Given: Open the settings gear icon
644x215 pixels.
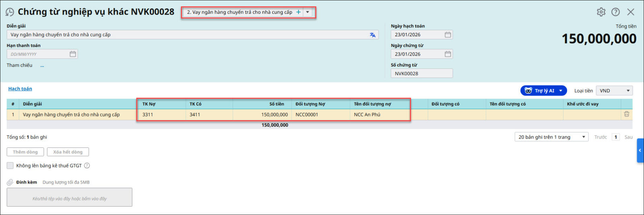Looking at the screenshot, I should coord(601,12).
